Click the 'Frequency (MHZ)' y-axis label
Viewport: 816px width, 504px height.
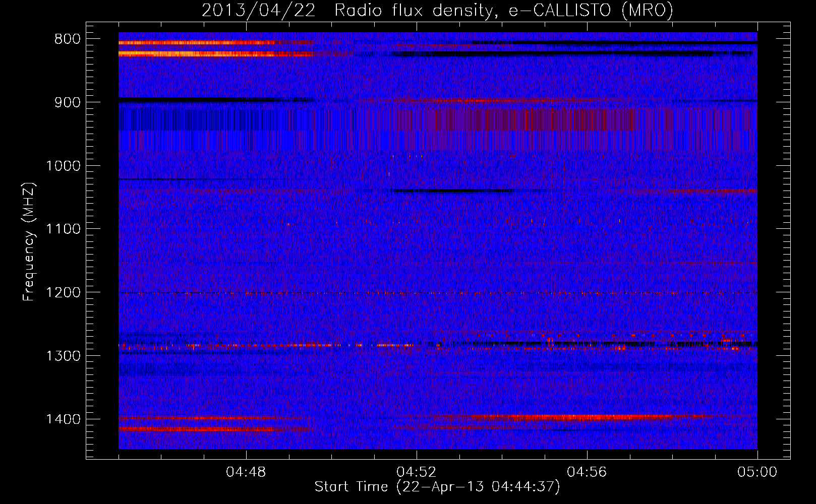coord(29,242)
